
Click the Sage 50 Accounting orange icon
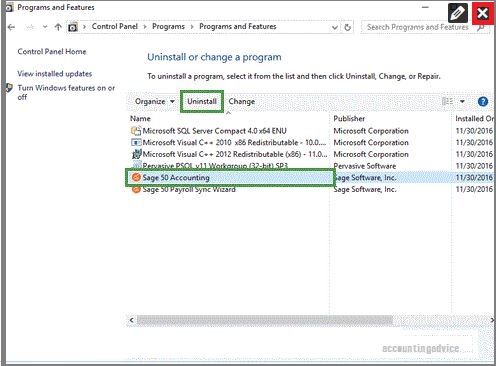point(136,177)
